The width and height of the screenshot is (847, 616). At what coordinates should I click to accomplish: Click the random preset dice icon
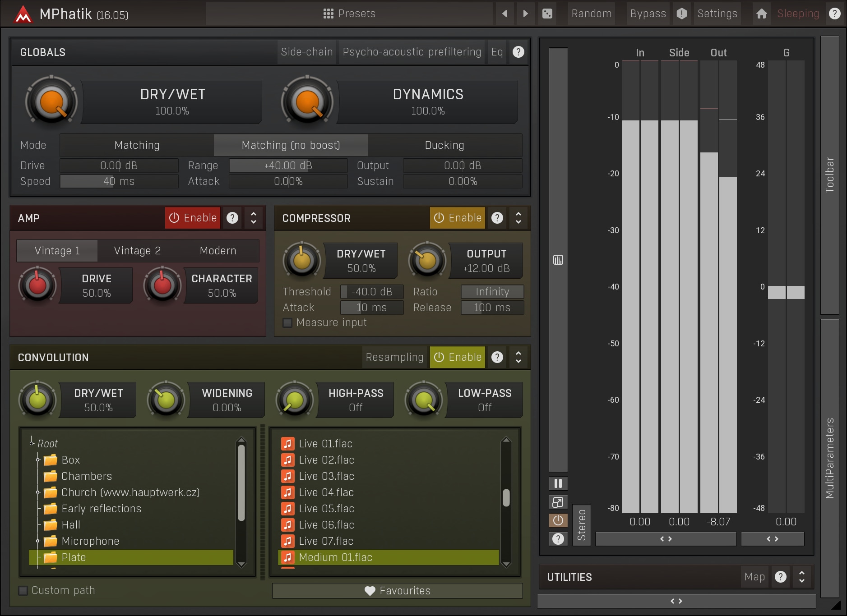pos(547,14)
